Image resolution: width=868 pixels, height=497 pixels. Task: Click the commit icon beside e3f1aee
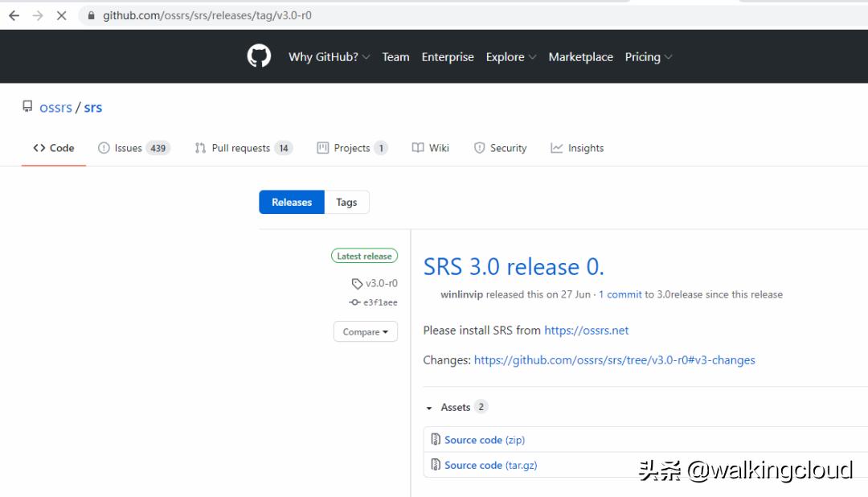point(354,302)
